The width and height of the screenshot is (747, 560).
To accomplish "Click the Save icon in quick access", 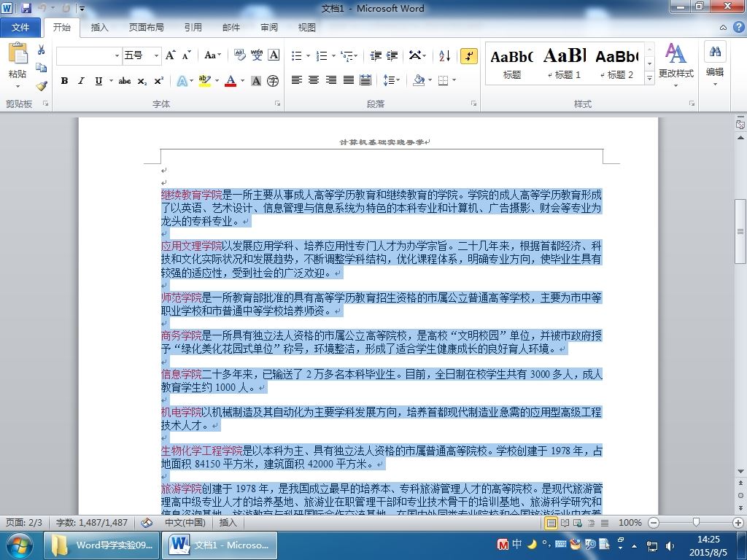I will coord(26,8).
